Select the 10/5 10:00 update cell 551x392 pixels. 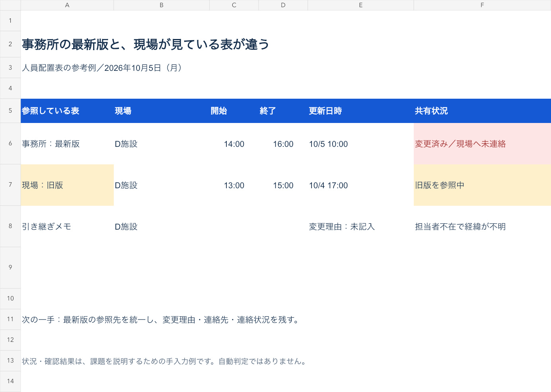tap(361, 144)
